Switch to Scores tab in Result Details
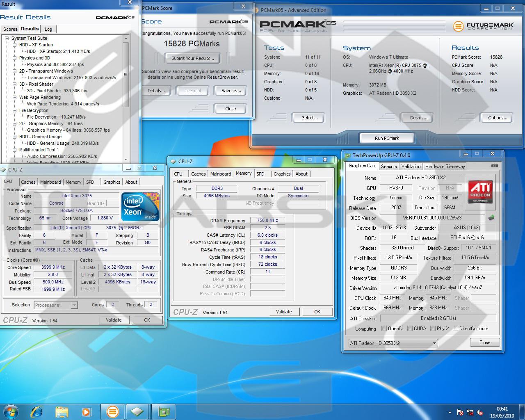The height and width of the screenshot is (420, 525). click(x=10, y=29)
